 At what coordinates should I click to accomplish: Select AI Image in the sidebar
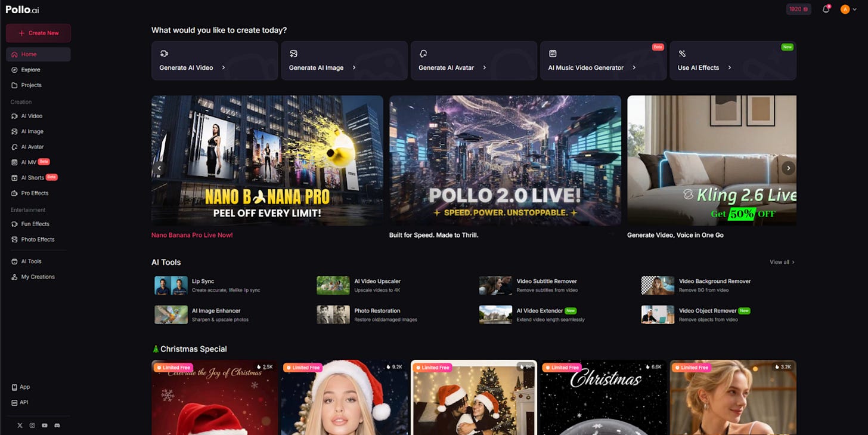[38, 131]
